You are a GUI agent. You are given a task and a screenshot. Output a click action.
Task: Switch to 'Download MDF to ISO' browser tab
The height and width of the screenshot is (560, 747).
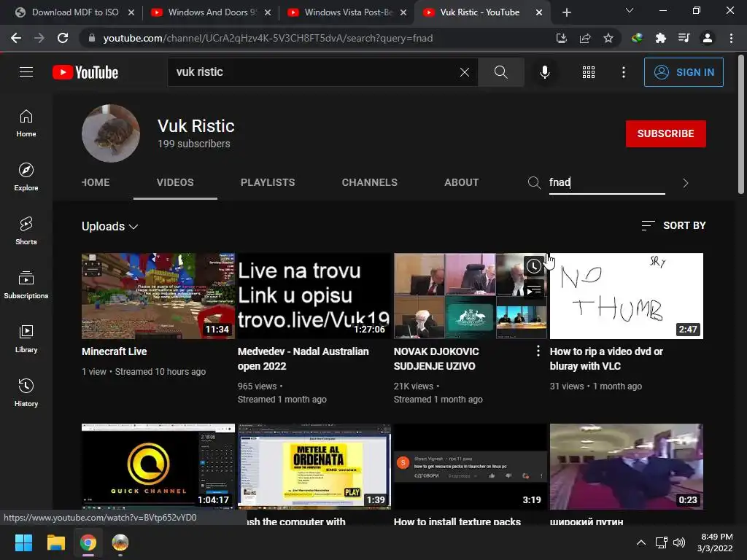tap(75, 12)
